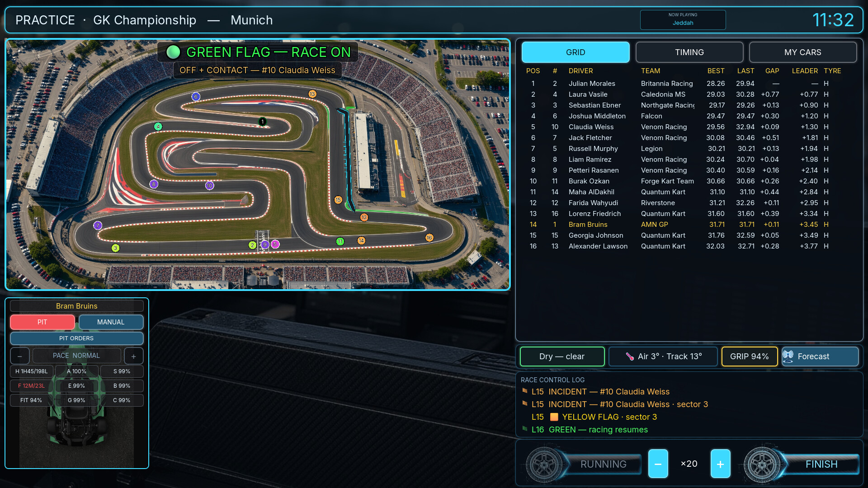Click kart marker 6 on track map
This screenshot has height=488, width=868.
tap(196, 97)
